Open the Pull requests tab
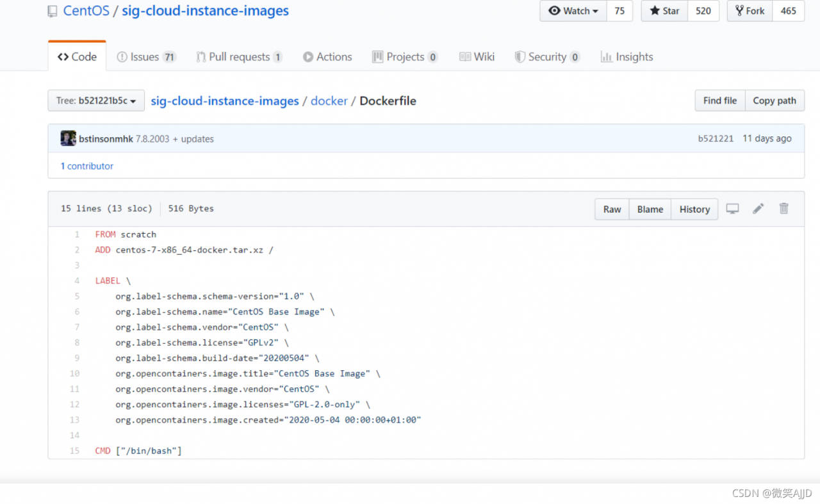820x504 pixels. pyautogui.click(x=240, y=57)
